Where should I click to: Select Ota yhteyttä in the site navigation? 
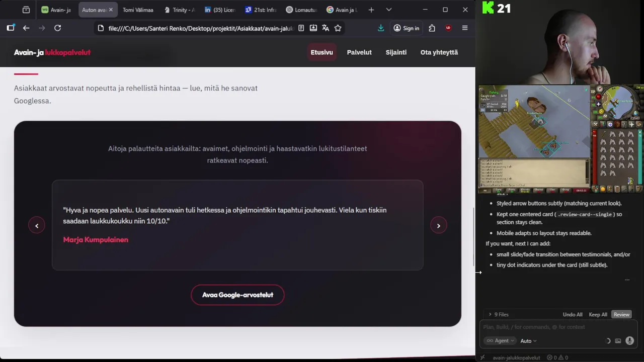[x=439, y=52]
